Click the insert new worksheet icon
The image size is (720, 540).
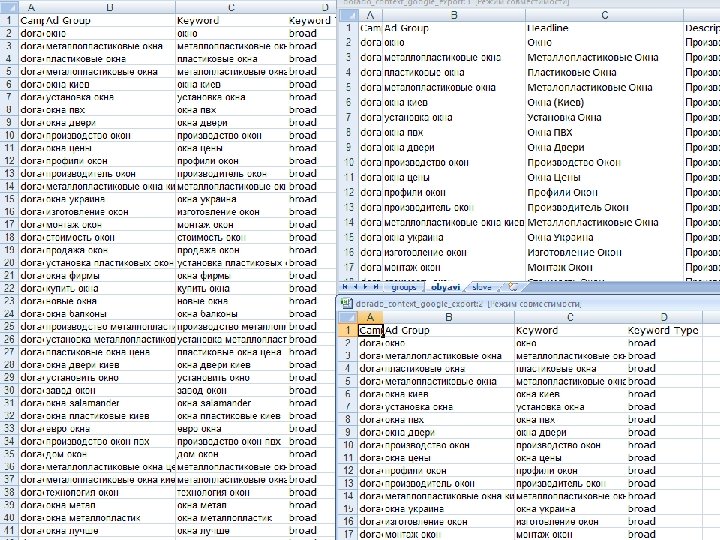tap(513, 287)
